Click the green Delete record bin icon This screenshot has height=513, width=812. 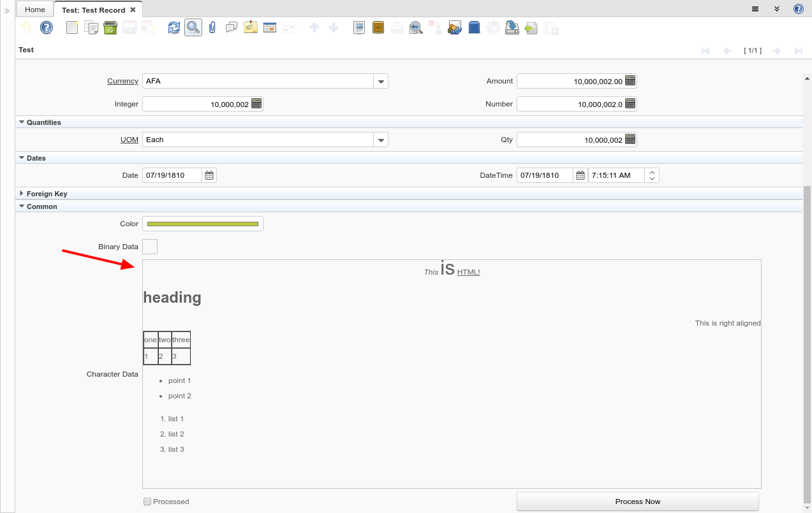point(110,27)
